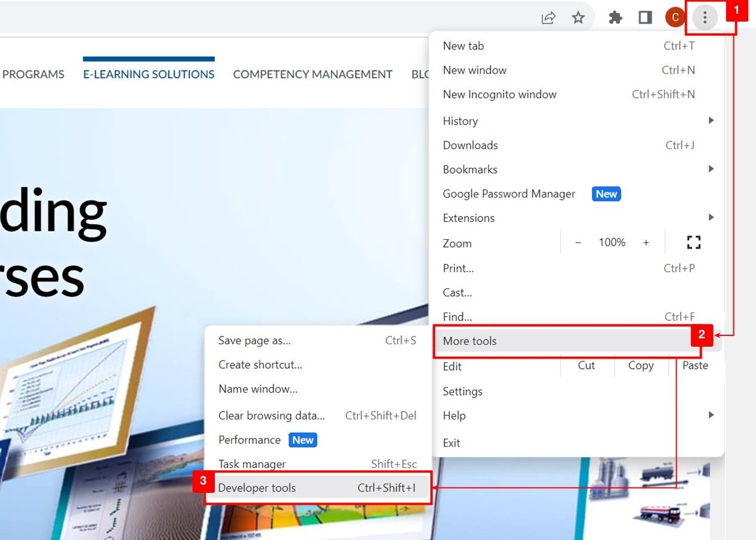This screenshot has width=756, height=540.
Task: Choose Print... from the menu
Action: click(576, 269)
